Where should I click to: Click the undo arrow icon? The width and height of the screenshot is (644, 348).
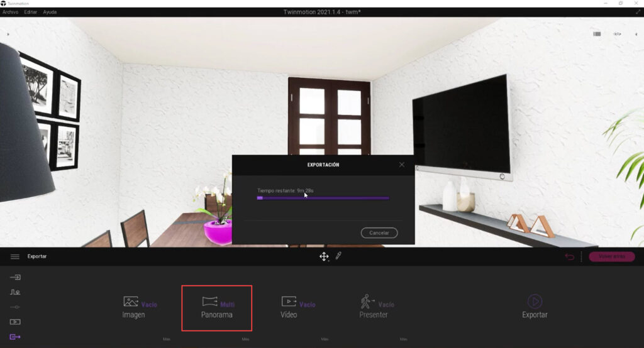pos(569,257)
